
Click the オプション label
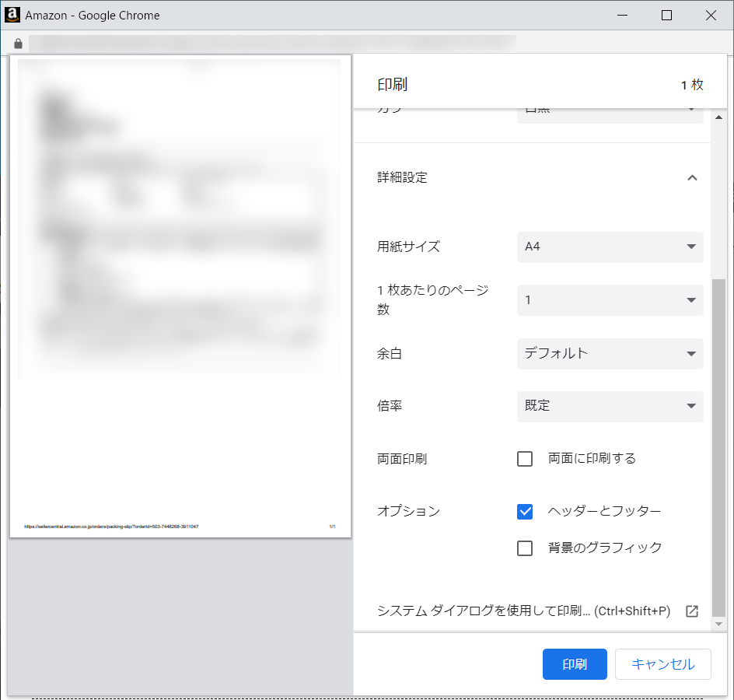click(408, 511)
